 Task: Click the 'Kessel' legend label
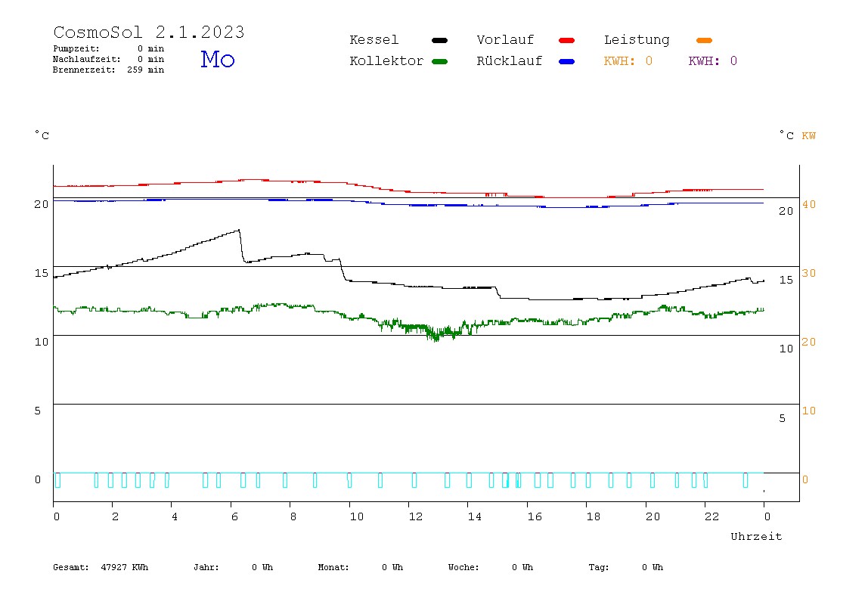[374, 40]
